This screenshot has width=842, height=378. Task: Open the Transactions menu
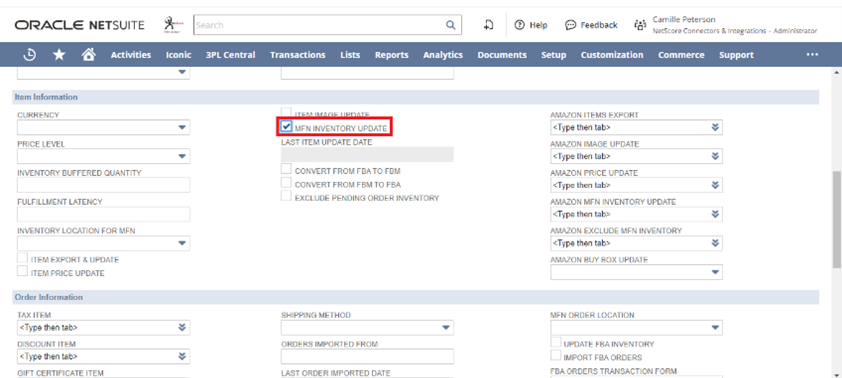(x=297, y=55)
